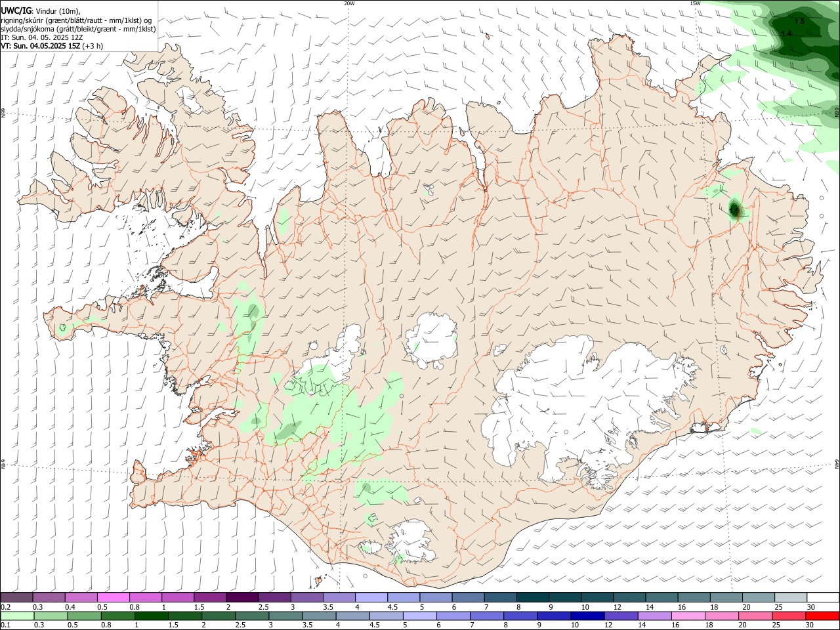840x630 pixels.
Task: Select the dark teal swatch labeled 8 in upper scale
Action: click(x=532, y=598)
